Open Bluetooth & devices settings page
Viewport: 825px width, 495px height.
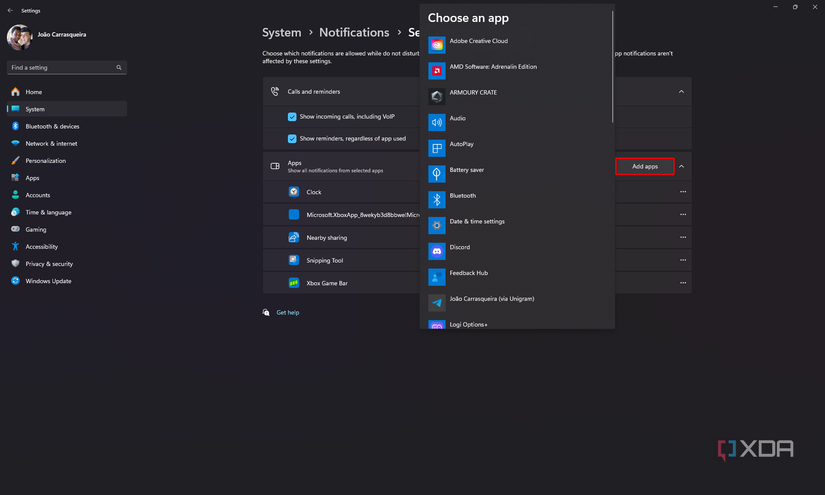[x=52, y=127]
